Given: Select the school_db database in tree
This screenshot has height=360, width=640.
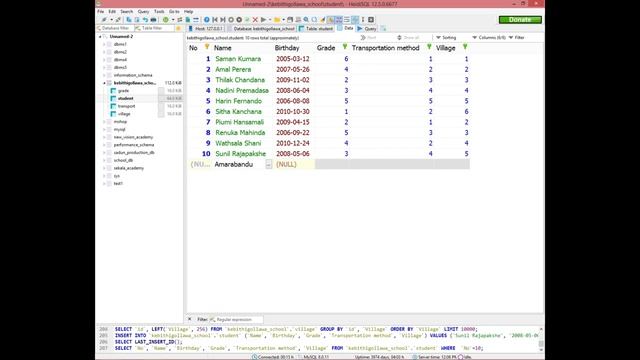Looking at the screenshot, I should 123,160.
